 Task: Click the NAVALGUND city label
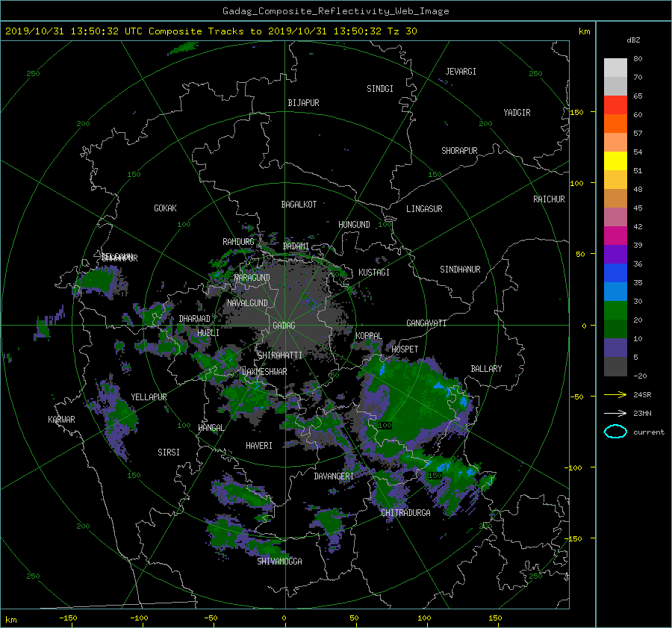pos(247,303)
